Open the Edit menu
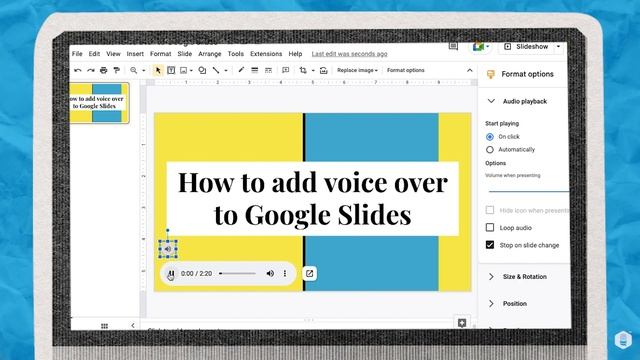640x360 pixels. [94, 54]
